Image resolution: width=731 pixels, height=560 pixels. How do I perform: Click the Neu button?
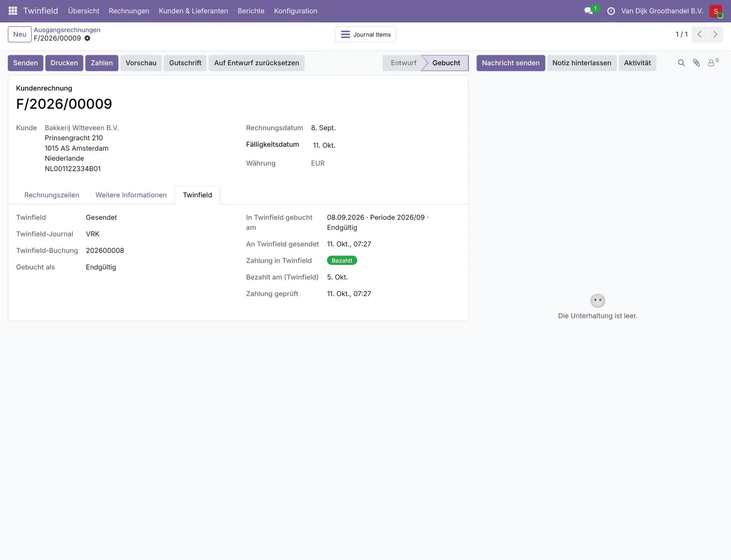[x=20, y=34]
